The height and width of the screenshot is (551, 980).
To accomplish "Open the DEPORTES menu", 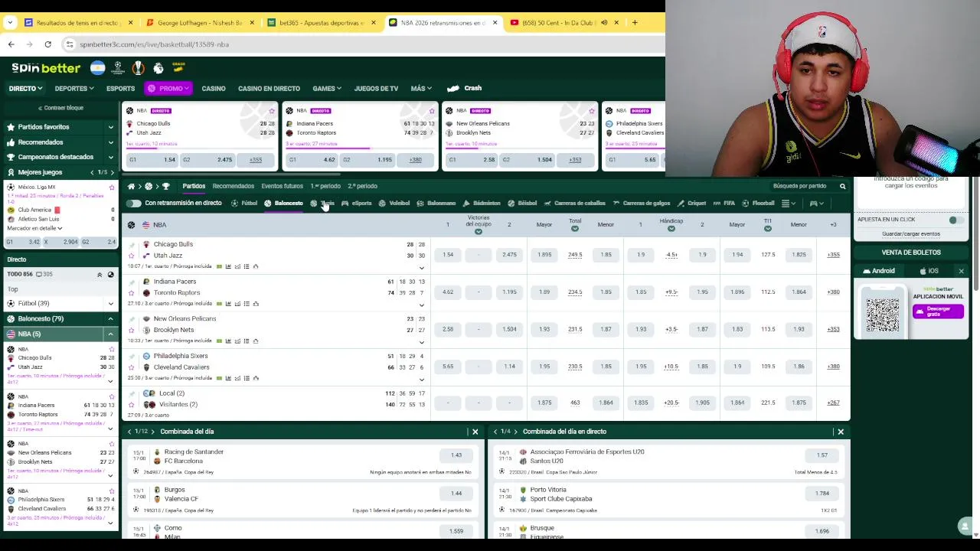I will [x=74, y=89].
